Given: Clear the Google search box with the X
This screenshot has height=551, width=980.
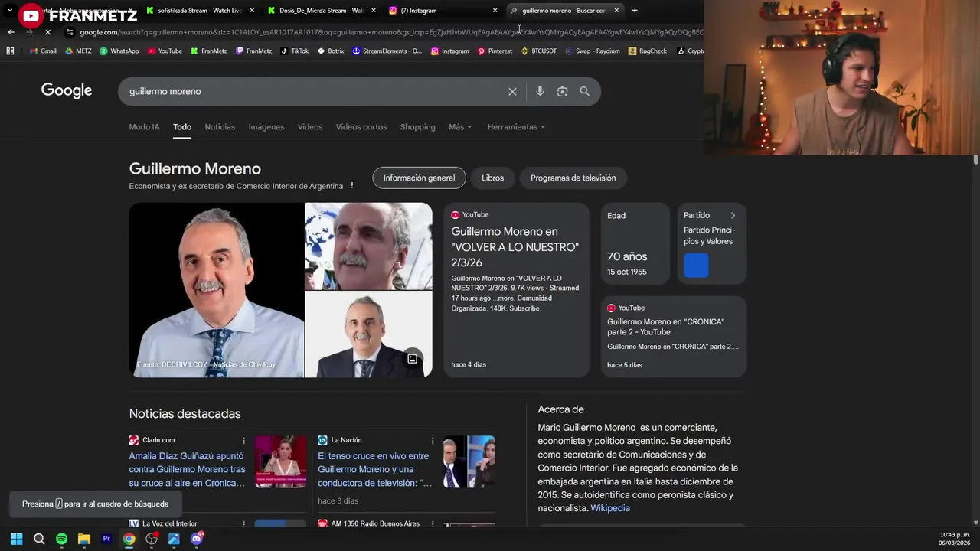Looking at the screenshot, I should 512,92.
